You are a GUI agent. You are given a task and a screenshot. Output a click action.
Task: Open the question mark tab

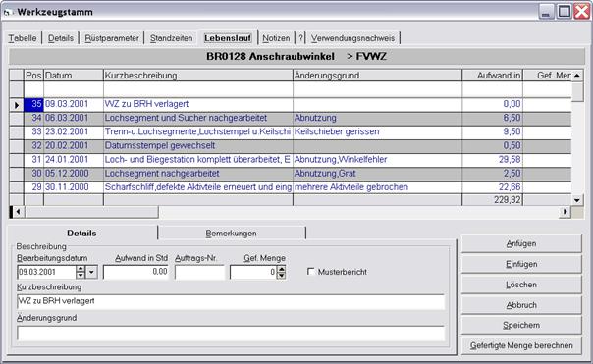[300, 38]
